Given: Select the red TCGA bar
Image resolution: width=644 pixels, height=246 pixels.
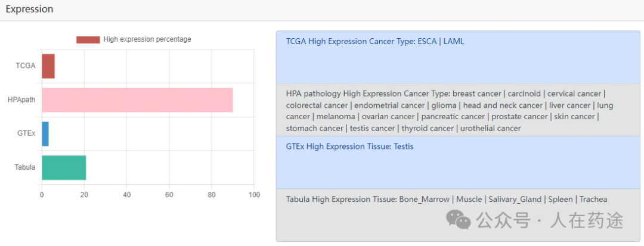Looking at the screenshot, I should 48,66.
